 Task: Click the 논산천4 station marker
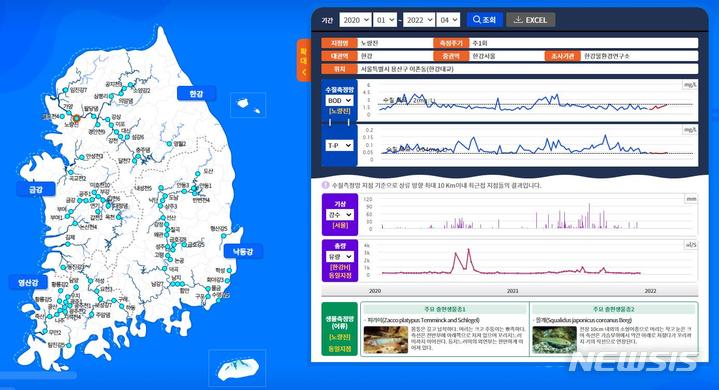coord(76,223)
